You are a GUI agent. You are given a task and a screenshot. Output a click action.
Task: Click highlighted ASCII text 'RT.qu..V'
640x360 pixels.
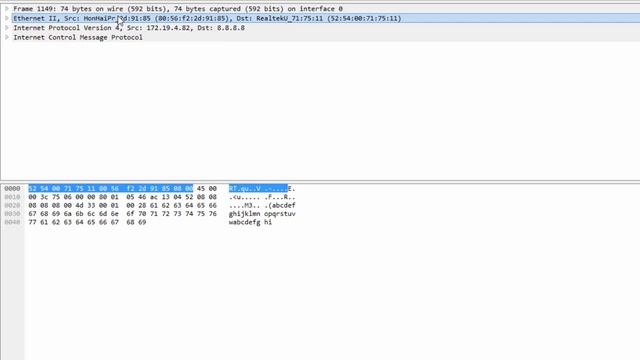(245, 189)
